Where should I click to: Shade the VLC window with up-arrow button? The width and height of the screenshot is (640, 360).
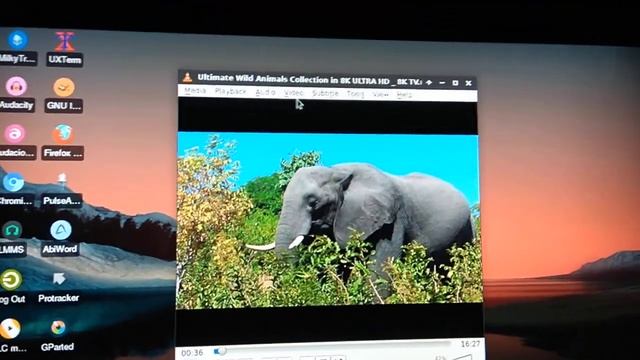pyautogui.click(x=429, y=82)
